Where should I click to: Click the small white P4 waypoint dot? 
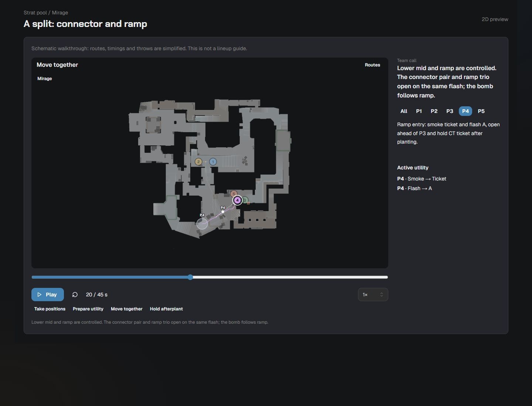[x=223, y=211]
